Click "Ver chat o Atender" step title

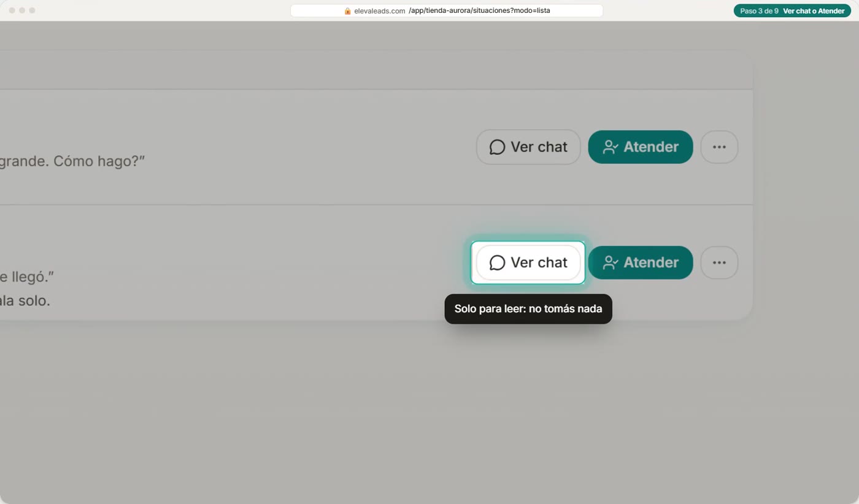(814, 11)
